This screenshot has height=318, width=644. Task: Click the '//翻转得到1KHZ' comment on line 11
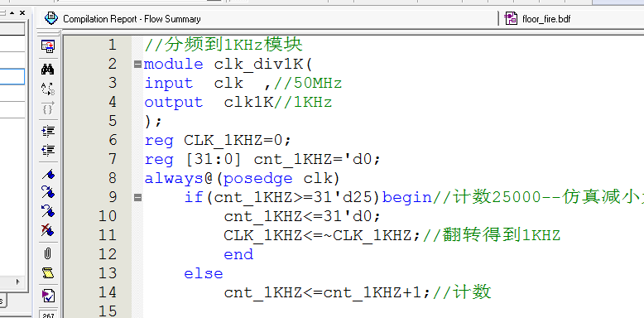tap(491, 235)
